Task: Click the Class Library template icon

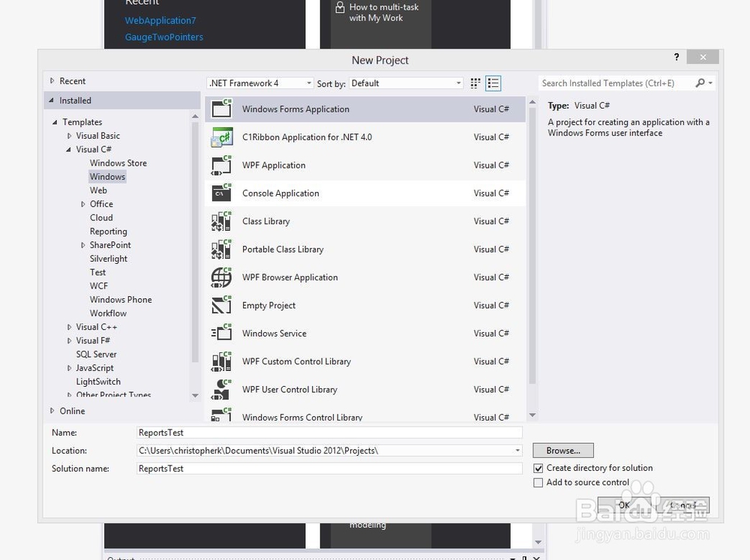Action: (x=221, y=221)
